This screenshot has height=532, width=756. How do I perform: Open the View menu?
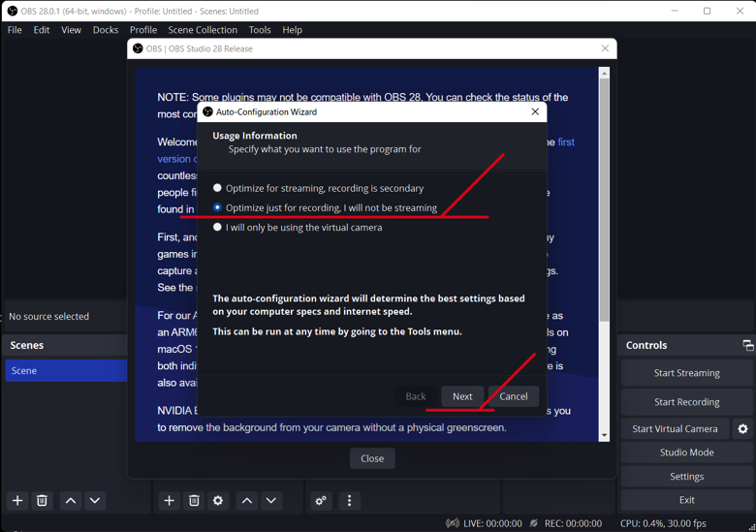click(x=71, y=30)
